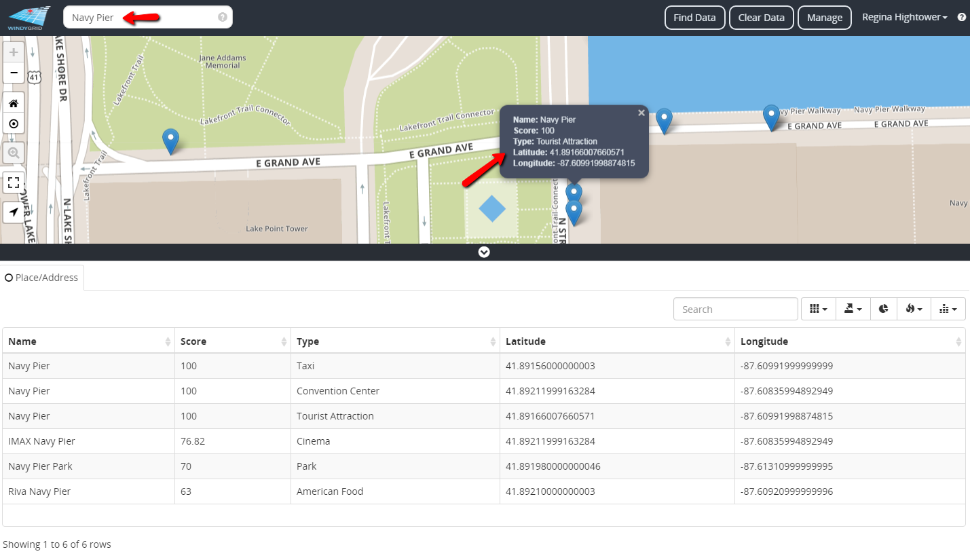This screenshot has width=970, height=560.
Task: Sort table by Score column
Action: [233, 341]
